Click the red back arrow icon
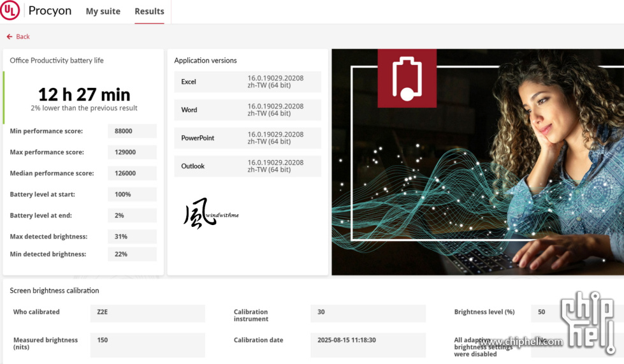Viewport: 624px width, 364px height. (x=10, y=37)
